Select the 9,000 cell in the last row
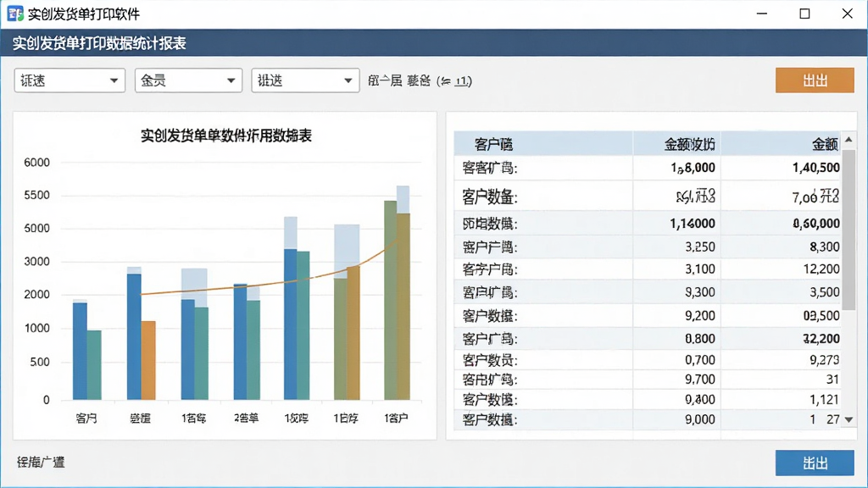Screen dimensions: 868x488 699,419
